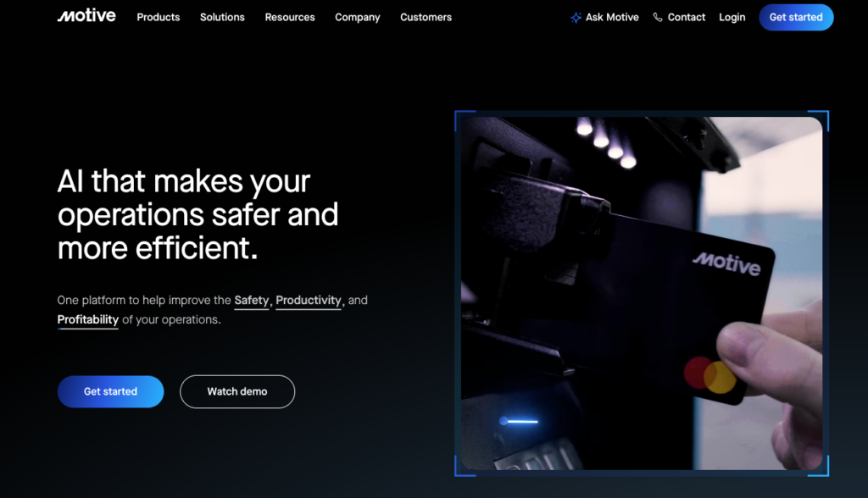This screenshot has width=868, height=498.
Task: Click the Motive logo in header
Action: [x=86, y=16]
